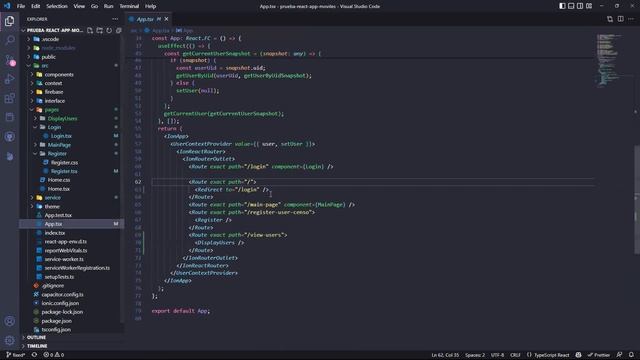Toggle the primary side bar visibility

[x=562, y=6]
